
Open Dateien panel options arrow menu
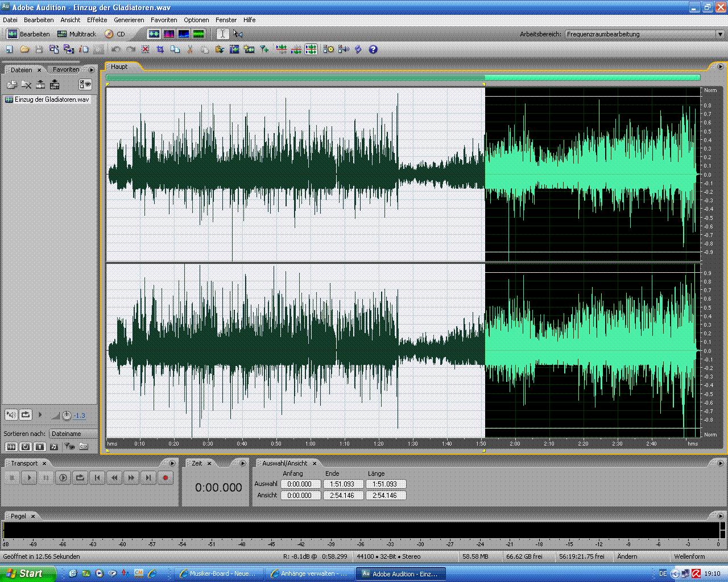92,70
